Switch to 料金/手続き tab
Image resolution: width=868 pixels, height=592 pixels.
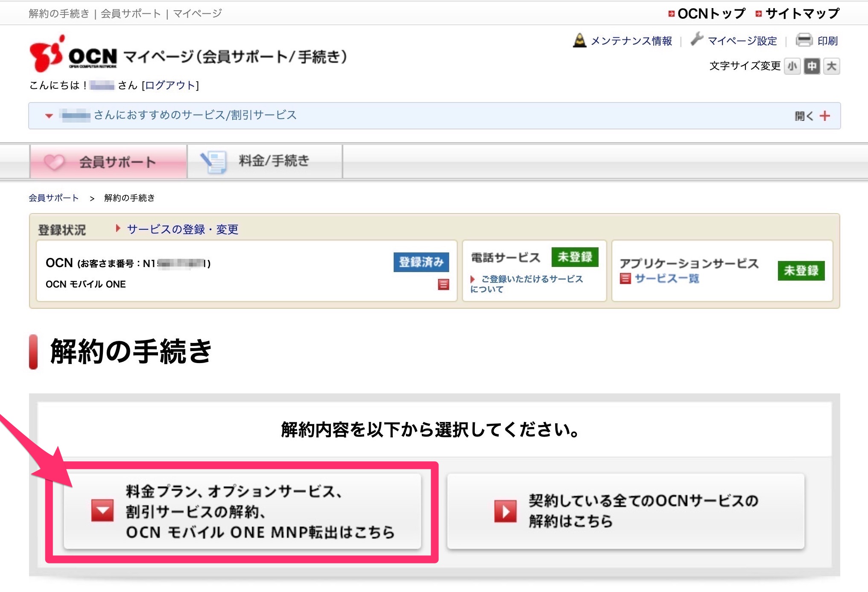point(265,161)
